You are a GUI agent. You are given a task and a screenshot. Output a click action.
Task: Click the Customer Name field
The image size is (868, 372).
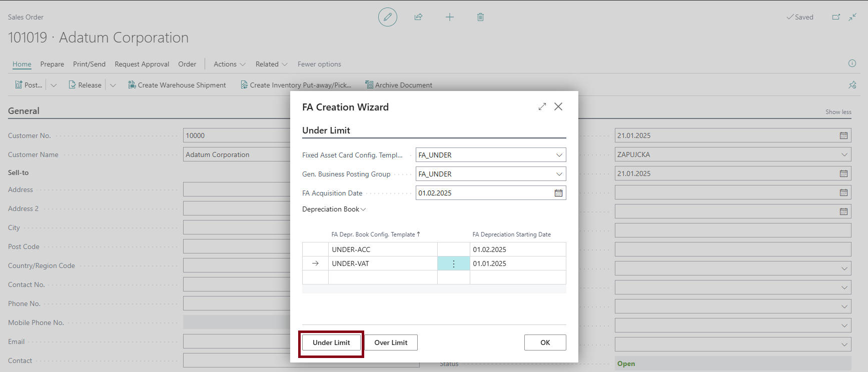point(237,154)
